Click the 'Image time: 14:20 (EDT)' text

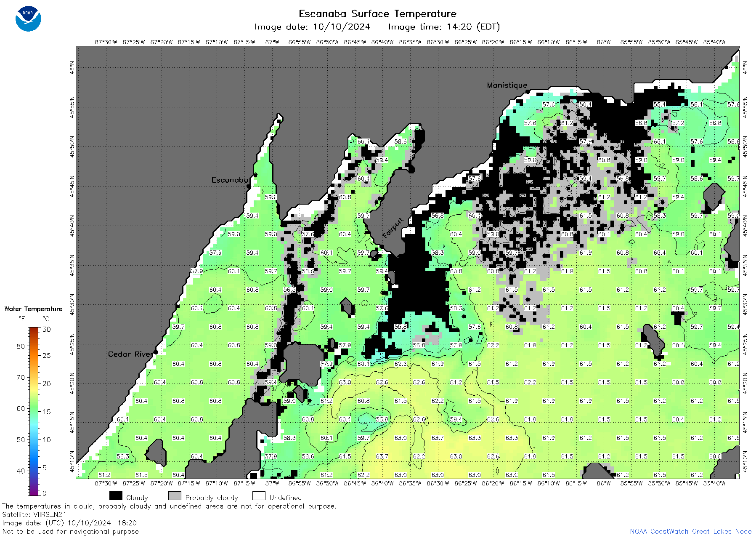[444, 27]
